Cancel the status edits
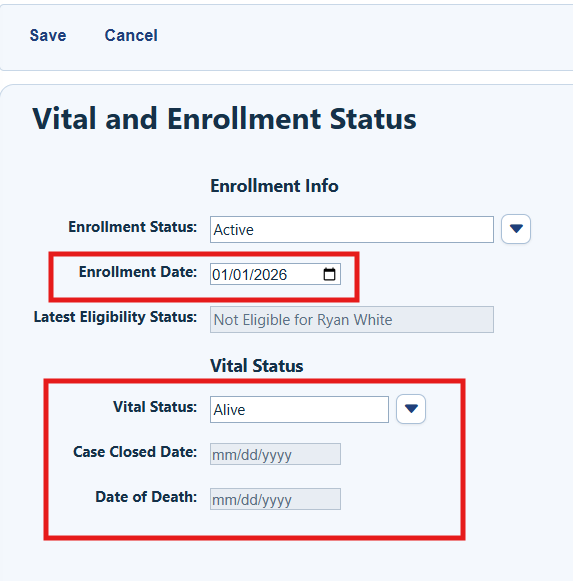The height and width of the screenshot is (581, 573). [x=131, y=35]
